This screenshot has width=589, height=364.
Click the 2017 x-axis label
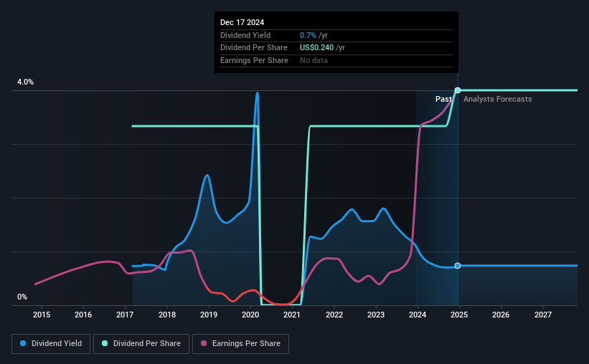(125, 315)
